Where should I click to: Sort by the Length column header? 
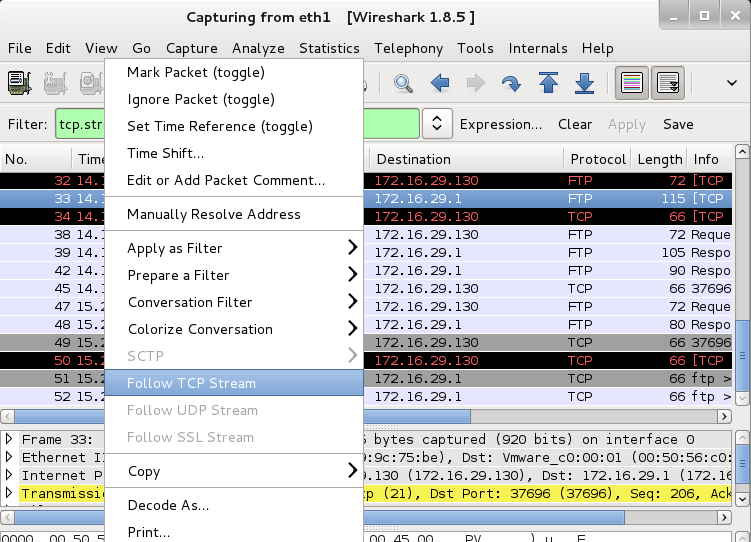pyautogui.click(x=660, y=159)
